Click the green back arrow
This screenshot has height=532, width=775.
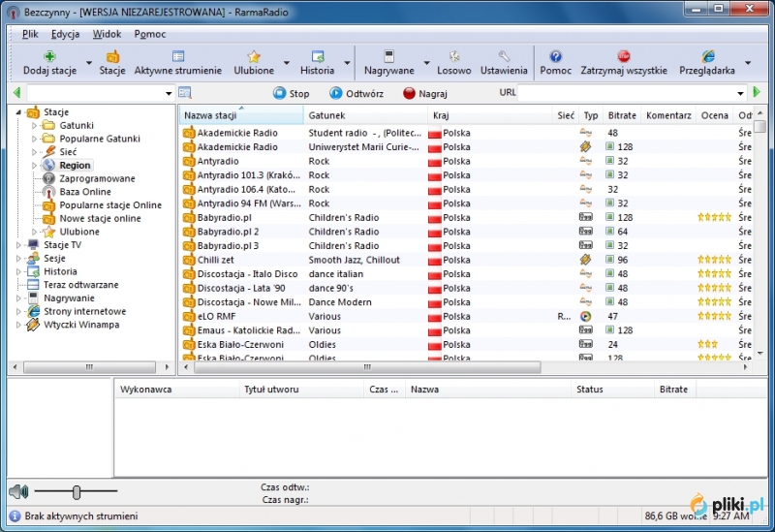coord(16,92)
